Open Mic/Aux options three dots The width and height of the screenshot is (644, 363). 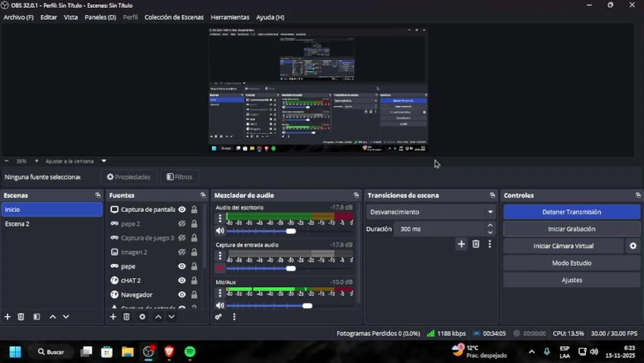[220, 293]
